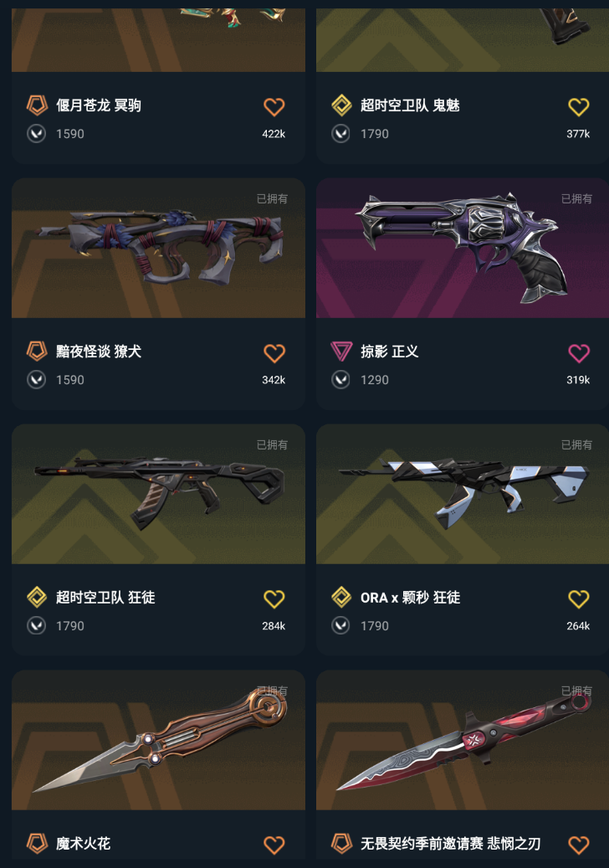Click pink triangle tier icon of 掠影 正义
609x868 pixels.
(341, 351)
